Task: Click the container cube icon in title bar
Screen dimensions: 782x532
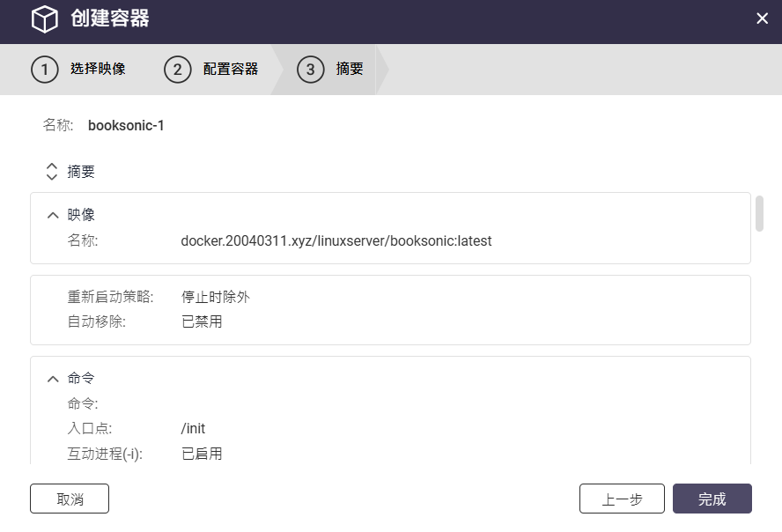Action: click(x=44, y=18)
